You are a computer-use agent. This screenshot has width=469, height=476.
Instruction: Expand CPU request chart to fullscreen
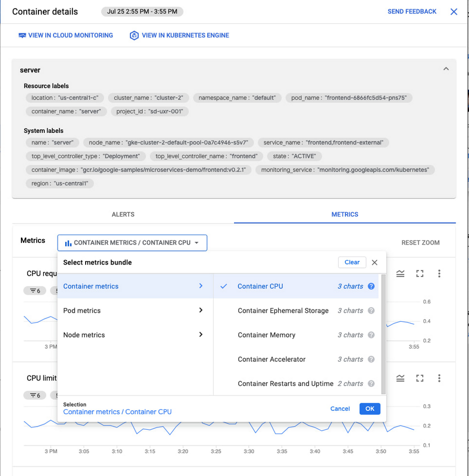click(x=420, y=274)
